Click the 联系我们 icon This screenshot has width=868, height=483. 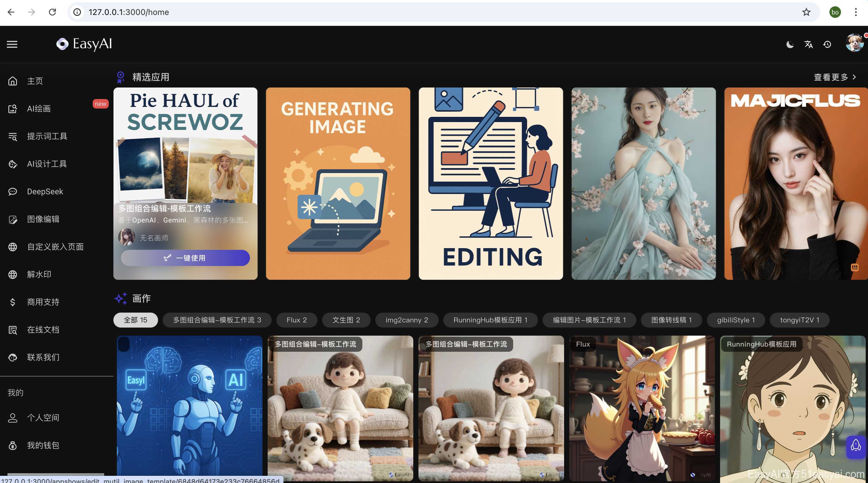pos(13,357)
